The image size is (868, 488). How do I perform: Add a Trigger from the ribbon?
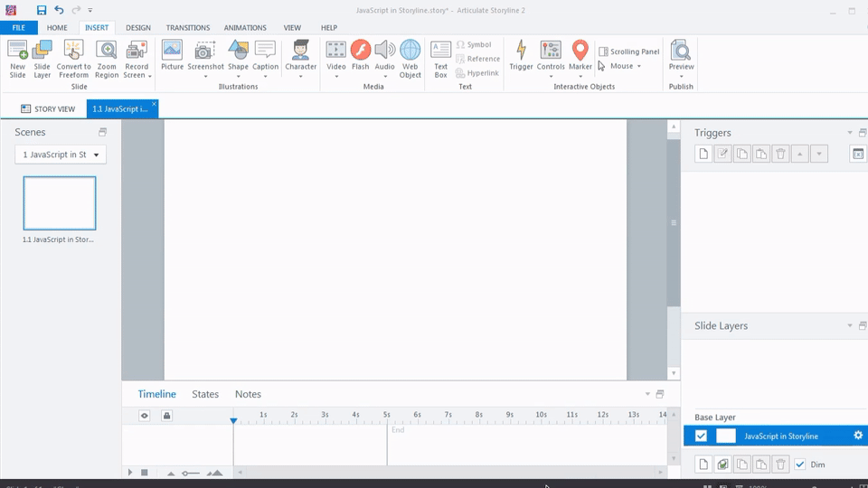pos(521,55)
